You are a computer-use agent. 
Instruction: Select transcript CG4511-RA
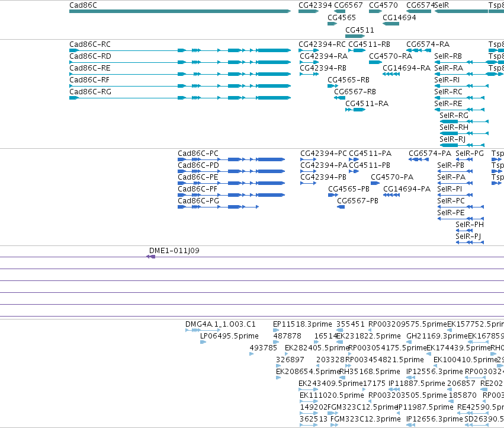(x=355, y=110)
